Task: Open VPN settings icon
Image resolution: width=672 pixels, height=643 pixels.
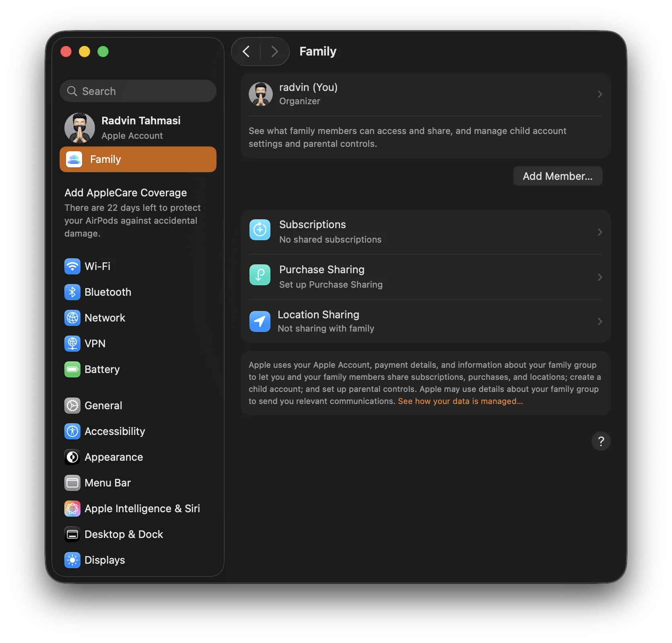Action: (72, 344)
